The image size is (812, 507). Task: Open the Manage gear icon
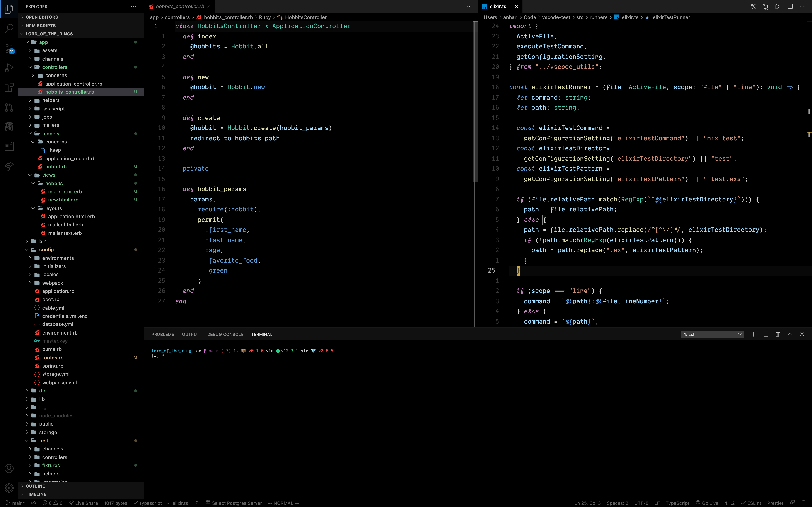(x=9, y=488)
